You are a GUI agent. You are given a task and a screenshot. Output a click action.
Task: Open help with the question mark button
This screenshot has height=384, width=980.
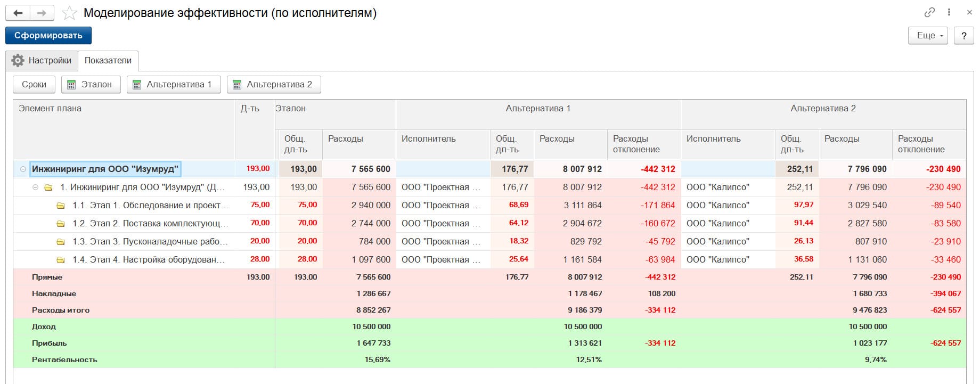(x=963, y=36)
